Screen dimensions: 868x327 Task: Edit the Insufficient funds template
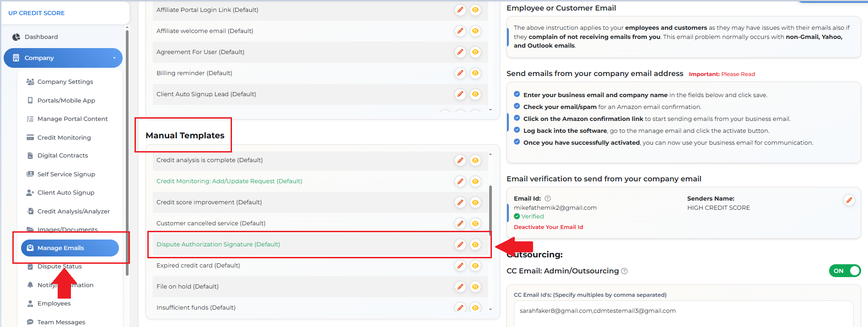click(460, 307)
